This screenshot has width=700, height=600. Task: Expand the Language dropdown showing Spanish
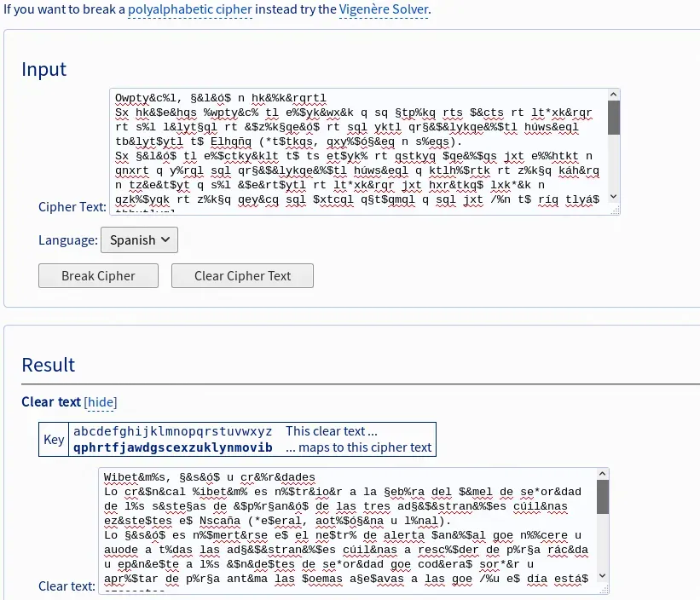pos(139,240)
